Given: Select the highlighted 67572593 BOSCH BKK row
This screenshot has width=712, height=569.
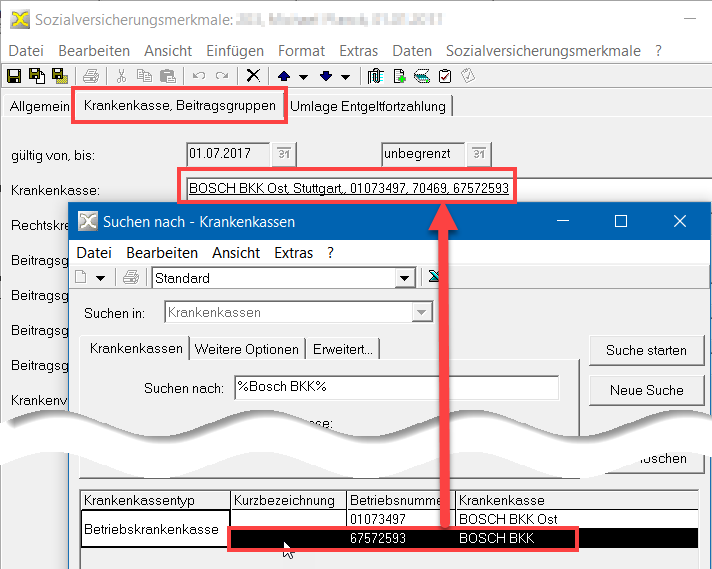Looking at the screenshot, I should tap(464, 538).
